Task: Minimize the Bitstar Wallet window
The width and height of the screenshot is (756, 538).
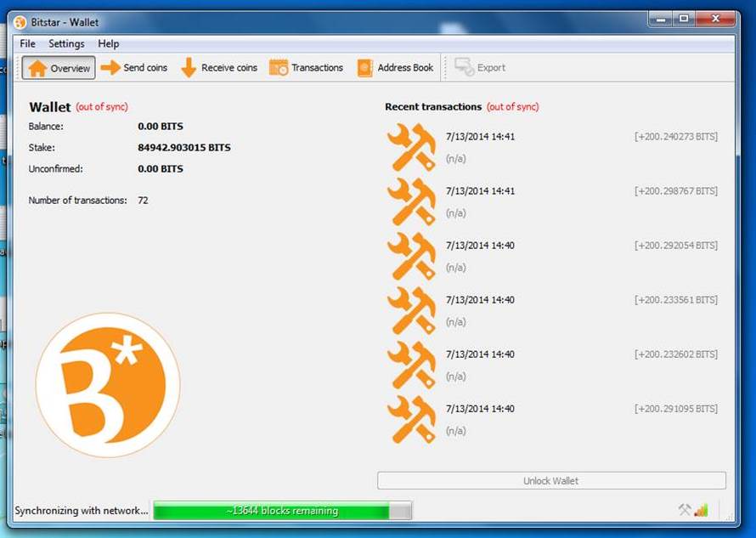Action: coord(661,20)
